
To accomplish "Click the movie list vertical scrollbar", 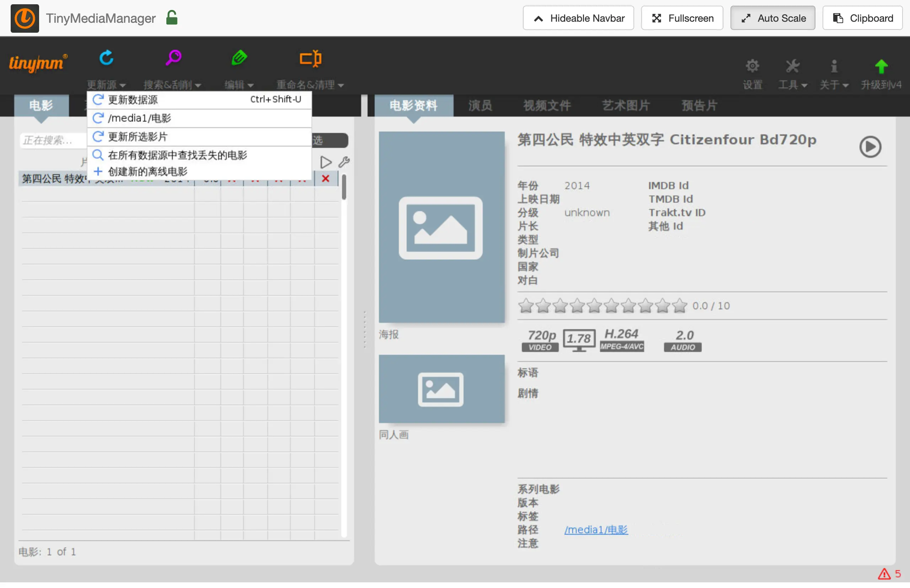I will [x=344, y=187].
